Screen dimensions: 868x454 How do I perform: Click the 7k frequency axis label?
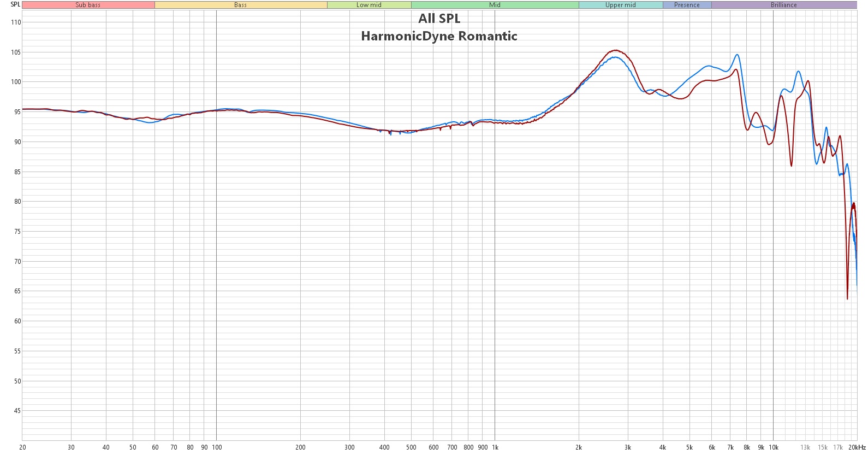coord(730,447)
